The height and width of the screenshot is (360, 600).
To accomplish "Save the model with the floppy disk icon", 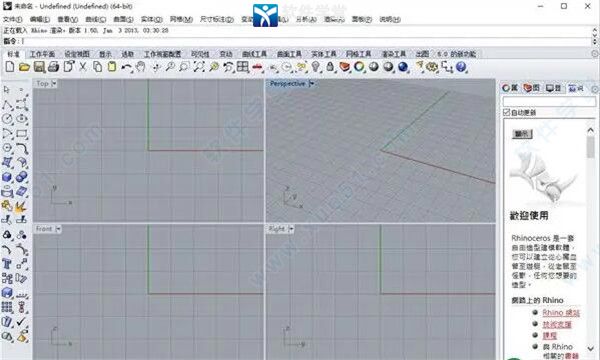I will [39, 67].
